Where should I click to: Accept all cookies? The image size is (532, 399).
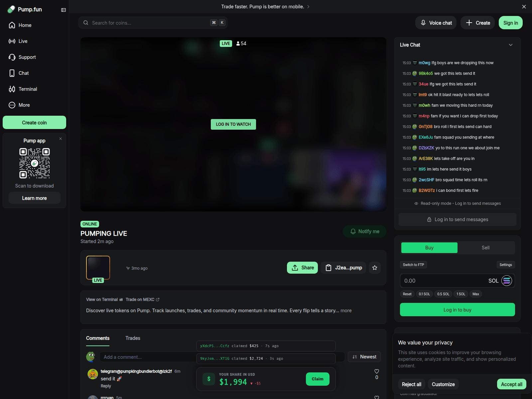[512, 384]
